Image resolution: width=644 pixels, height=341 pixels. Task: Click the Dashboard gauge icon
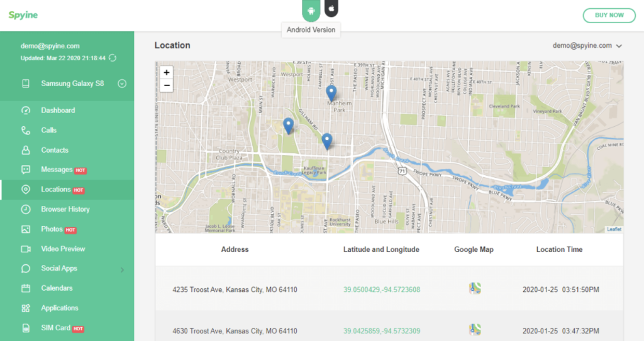coord(25,111)
